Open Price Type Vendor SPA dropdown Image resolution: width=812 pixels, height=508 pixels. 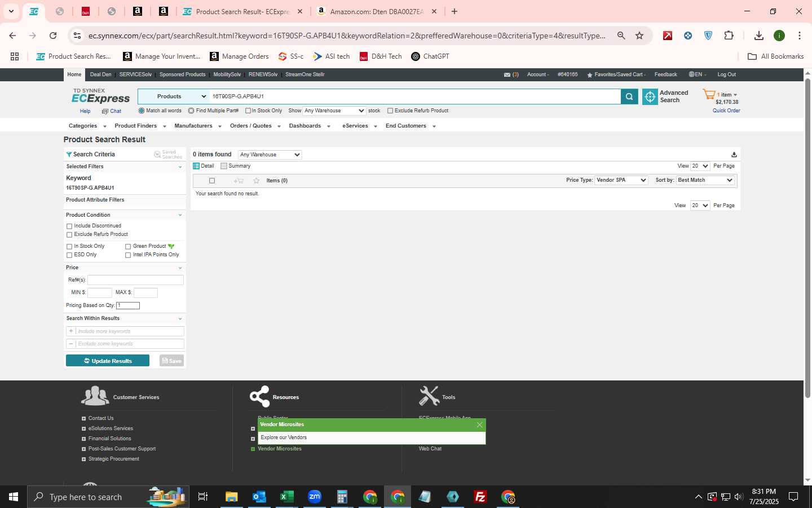621,180
